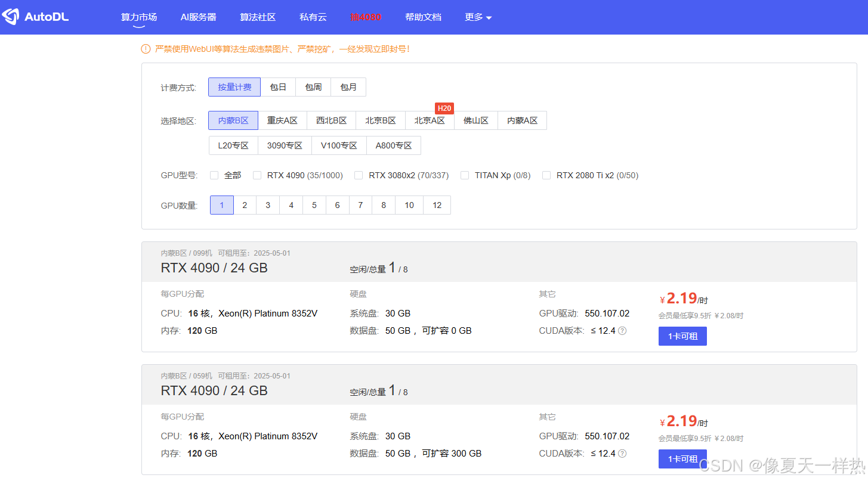Click 1卡可租 for the 059机 machine
This screenshot has width=868, height=481.
[682, 459]
